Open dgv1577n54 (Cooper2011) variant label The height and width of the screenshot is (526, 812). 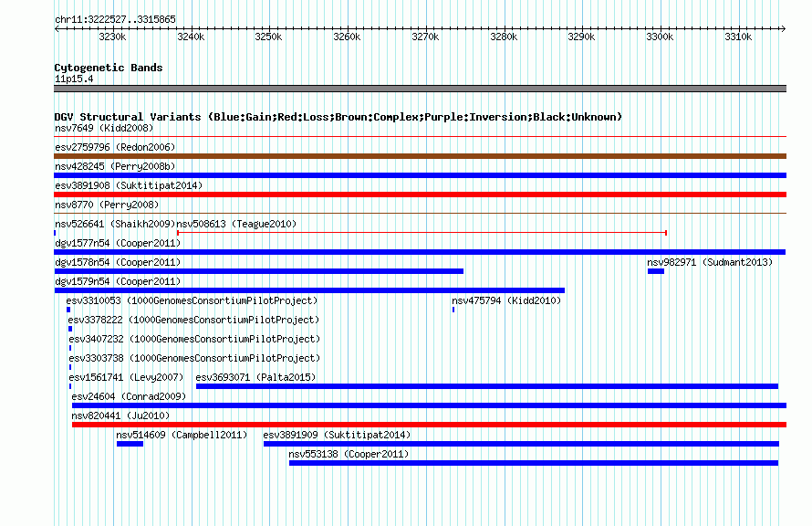[x=118, y=243]
